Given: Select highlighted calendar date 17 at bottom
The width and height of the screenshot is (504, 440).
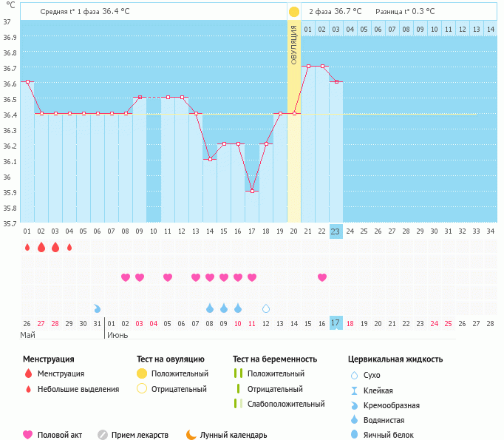Looking at the screenshot, I should click(x=336, y=323).
